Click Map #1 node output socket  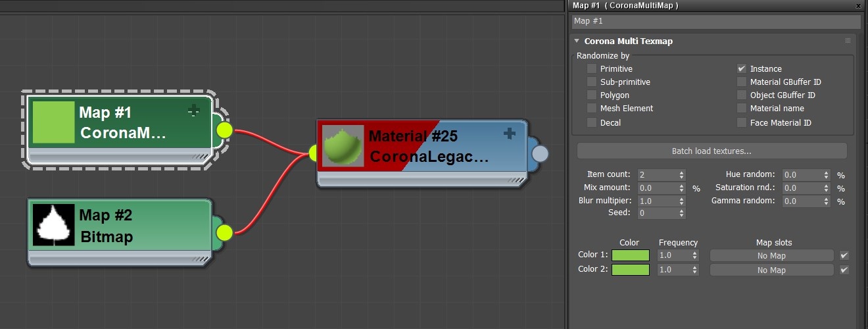tap(224, 130)
